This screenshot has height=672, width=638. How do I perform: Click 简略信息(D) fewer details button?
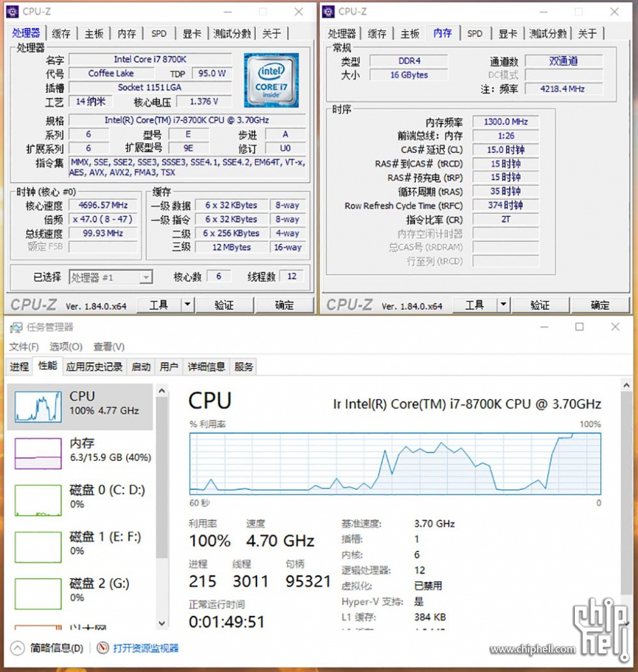pyautogui.click(x=57, y=648)
